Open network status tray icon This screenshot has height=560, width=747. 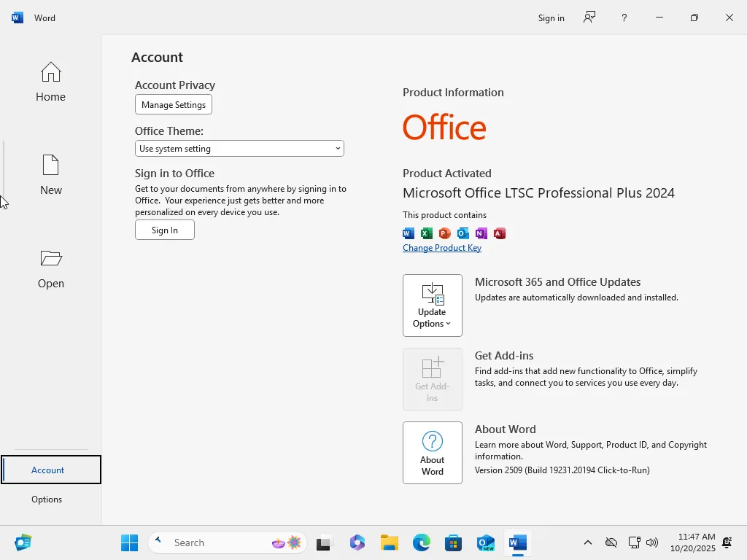[634, 542]
